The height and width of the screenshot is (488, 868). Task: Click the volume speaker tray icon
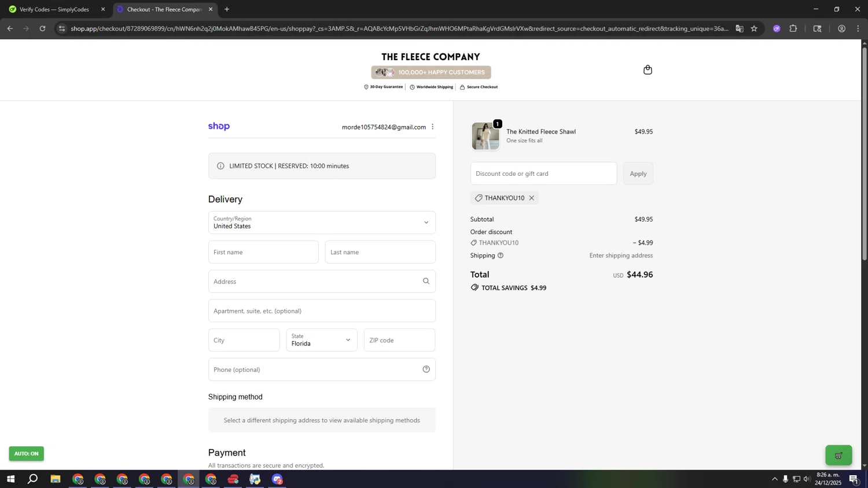coord(807,479)
